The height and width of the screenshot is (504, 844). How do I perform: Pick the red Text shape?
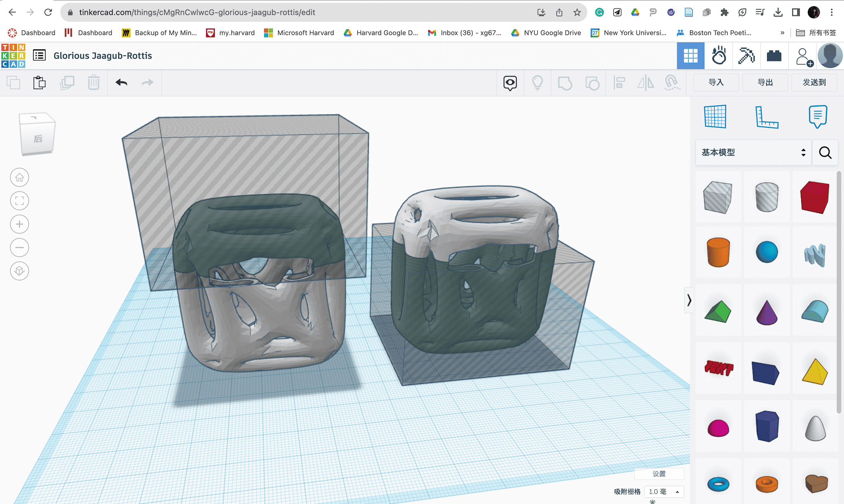719,368
